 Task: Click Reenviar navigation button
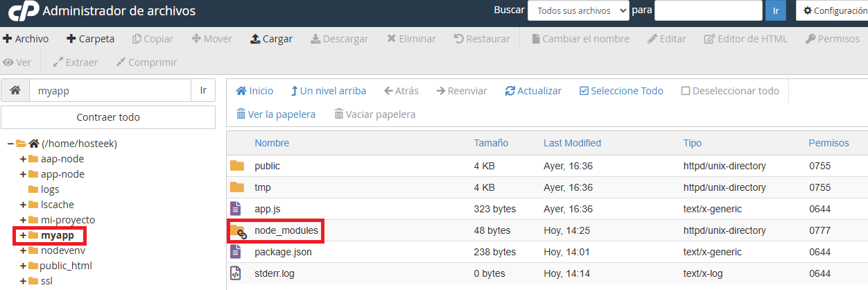[x=462, y=91]
